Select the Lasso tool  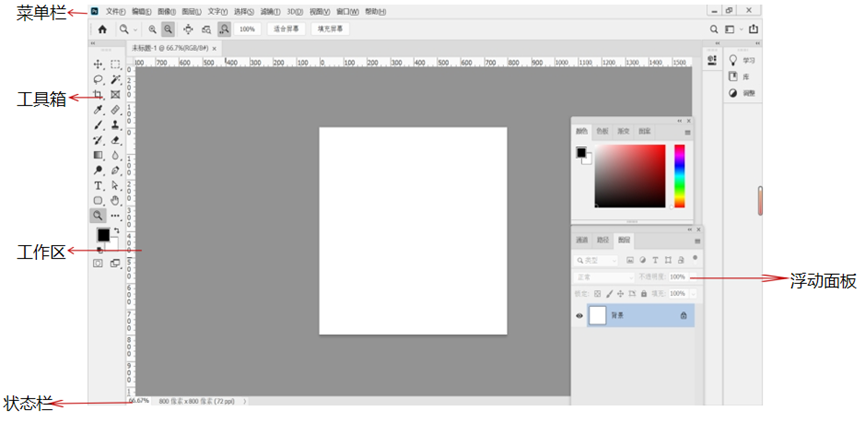coord(98,79)
